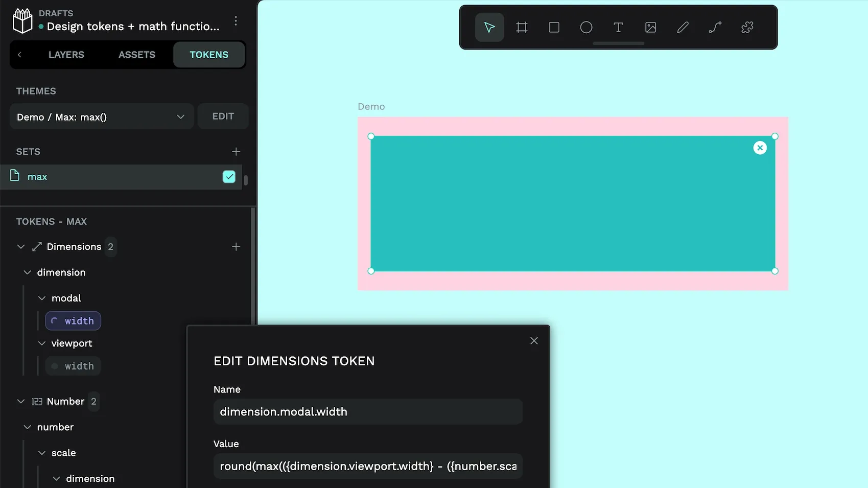
Task: Click the sets list scrollbar thumb
Action: point(246,180)
